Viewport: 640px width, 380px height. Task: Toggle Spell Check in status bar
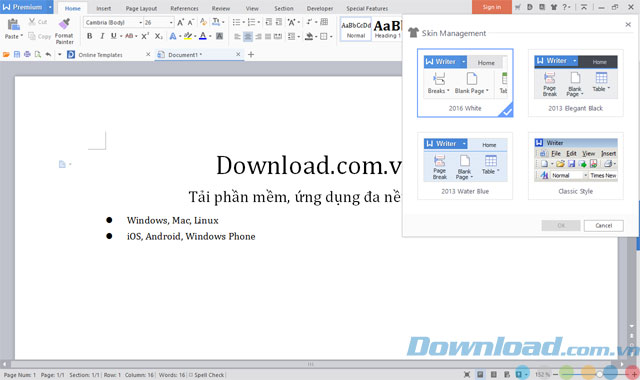pos(206,375)
